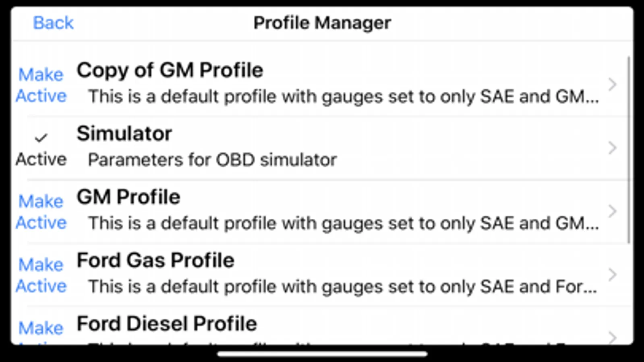Click the vertical scrollbar indicator
Image resolution: width=644 pixels, height=362 pixels.
click(x=628, y=150)
